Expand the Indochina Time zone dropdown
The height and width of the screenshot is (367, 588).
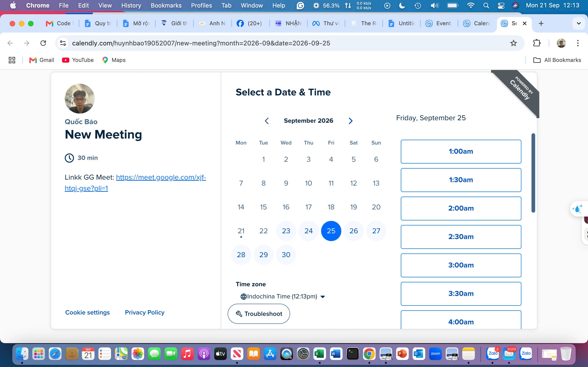pos(283,296)
